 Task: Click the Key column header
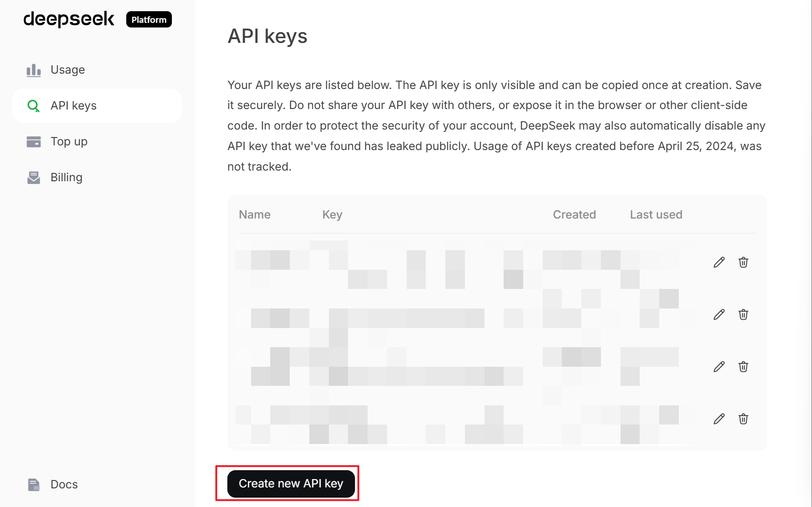332,215
